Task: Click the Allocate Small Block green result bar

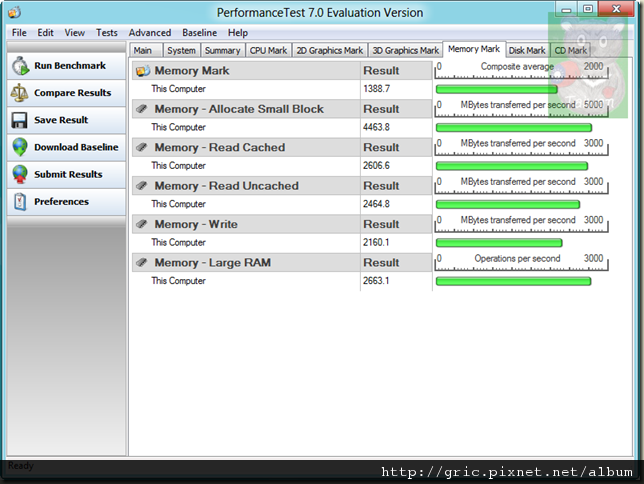Action: (x=514, y=127)
